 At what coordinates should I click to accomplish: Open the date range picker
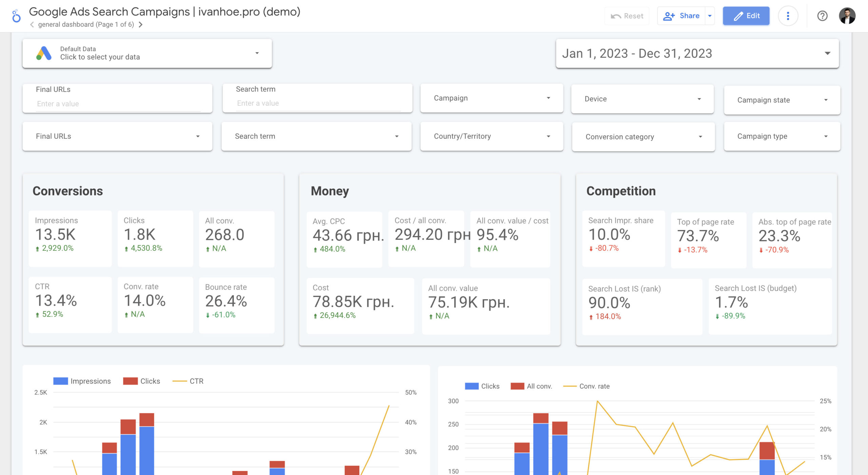tap(697, 53)
